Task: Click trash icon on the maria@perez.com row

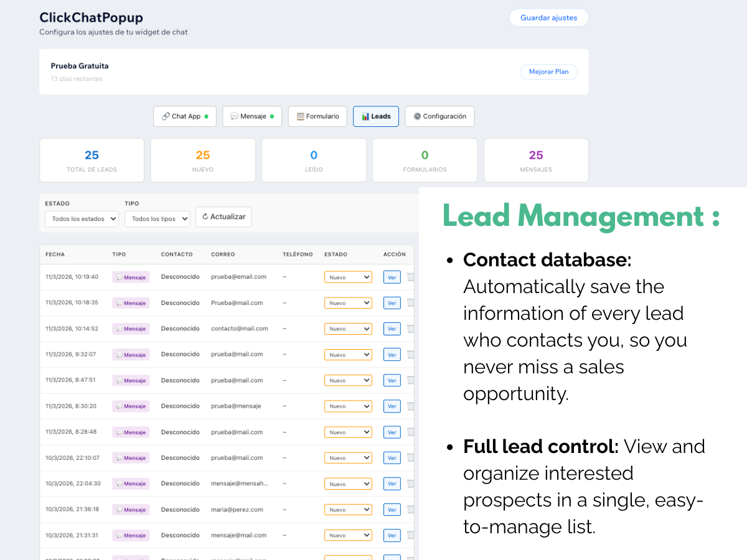Action: 411,510
